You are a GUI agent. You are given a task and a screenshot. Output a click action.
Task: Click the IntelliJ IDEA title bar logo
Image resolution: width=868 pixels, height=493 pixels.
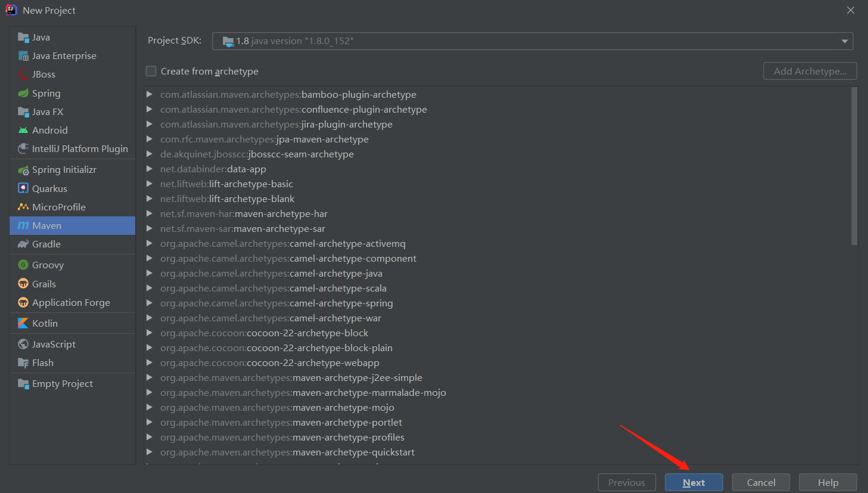11,10
